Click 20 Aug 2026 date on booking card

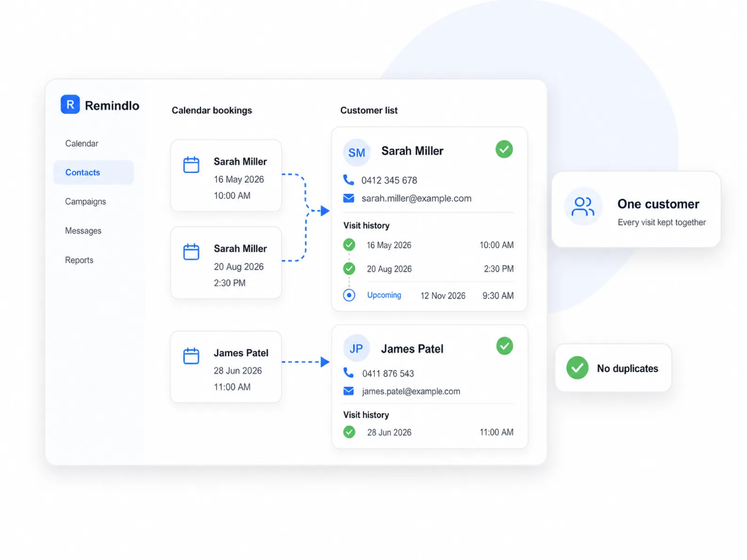tap(239, 266)
